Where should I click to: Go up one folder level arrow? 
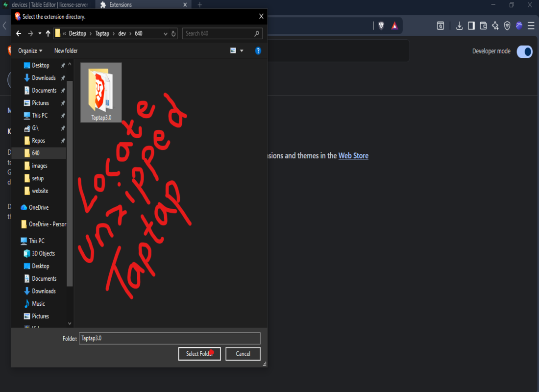pos(48,33)
